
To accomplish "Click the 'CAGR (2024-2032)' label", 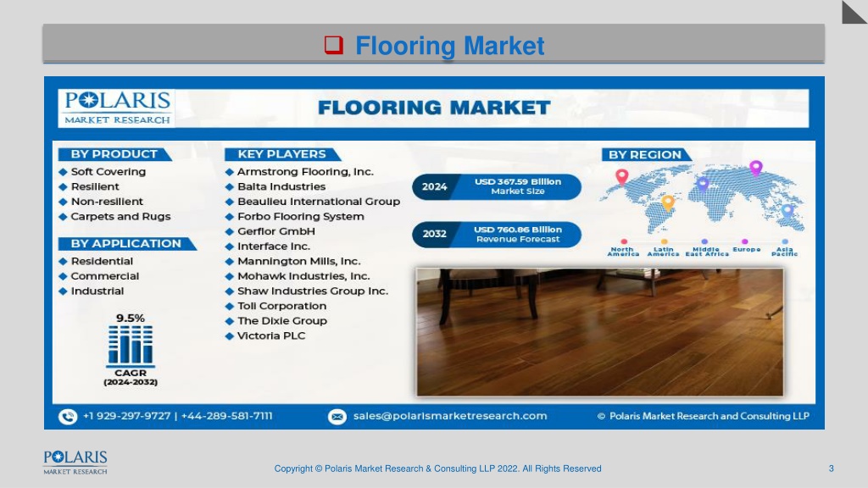I will pyautogui.click(x=131, y=377).
